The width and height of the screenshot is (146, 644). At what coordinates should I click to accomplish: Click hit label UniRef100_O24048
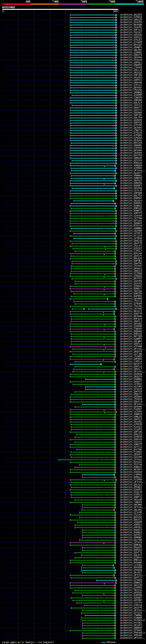coord(131,216)
